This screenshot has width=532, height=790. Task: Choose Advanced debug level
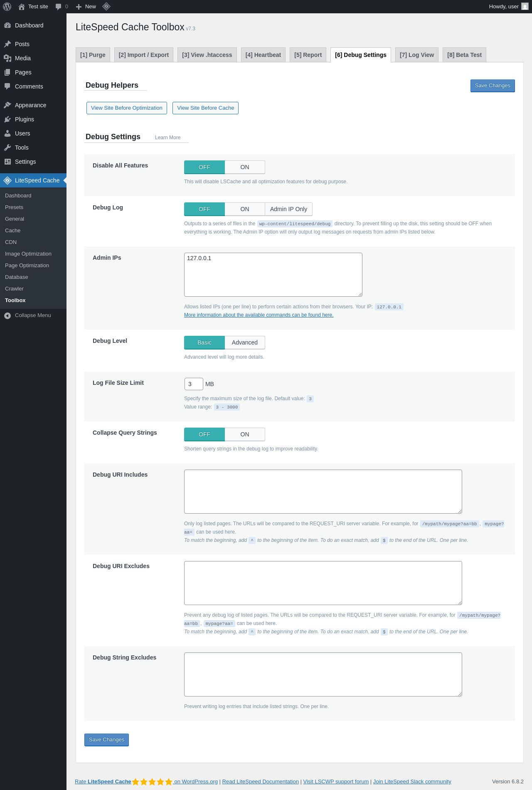245,342
